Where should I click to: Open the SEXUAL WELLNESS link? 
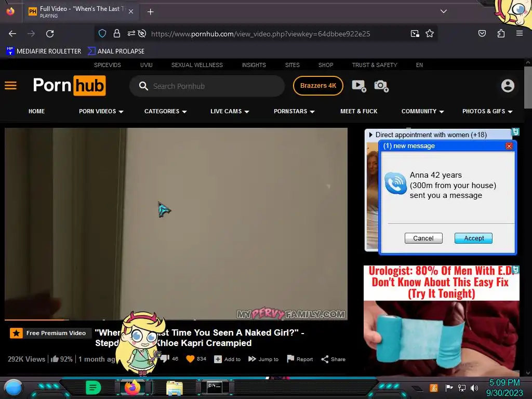point(197,65)
